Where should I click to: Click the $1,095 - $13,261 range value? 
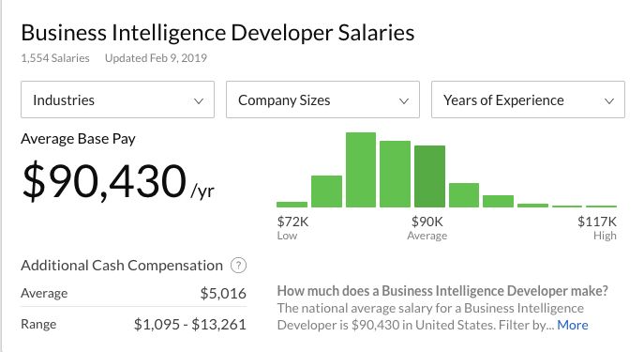tap(190, 325)
